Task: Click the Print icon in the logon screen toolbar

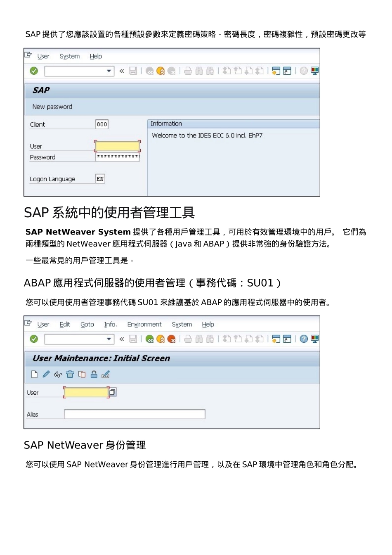Action: click(188, 71)
